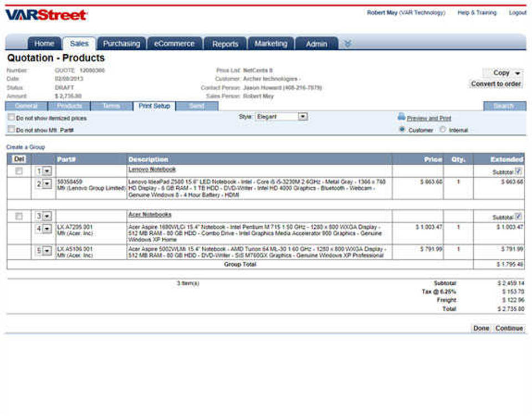Tick delete checkbox for Lenovo Notebook group
Viewport: 532px width, 416px height.
tap(19, 171)
